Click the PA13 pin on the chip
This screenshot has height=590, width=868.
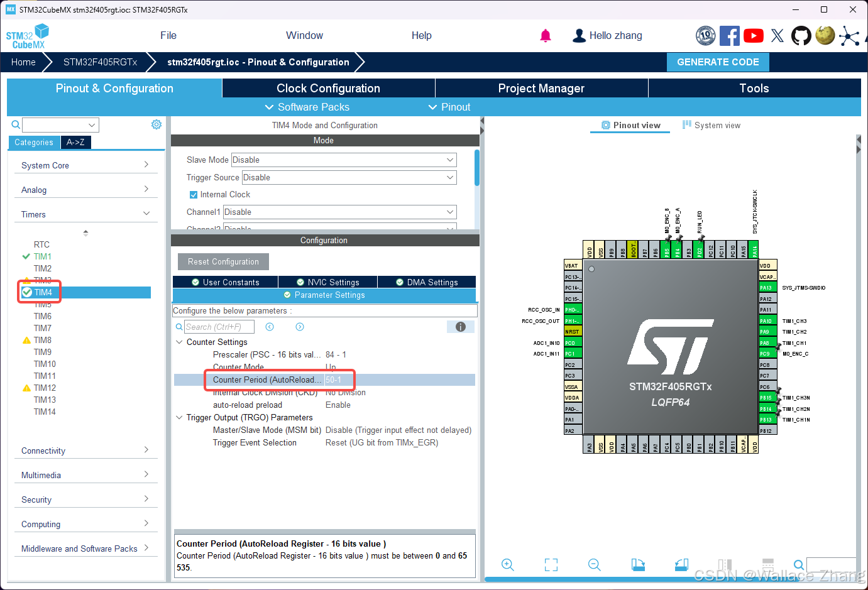768,288
